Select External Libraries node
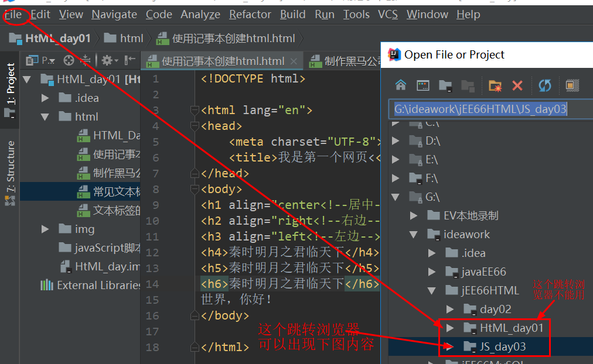 (x=90, y=285)
